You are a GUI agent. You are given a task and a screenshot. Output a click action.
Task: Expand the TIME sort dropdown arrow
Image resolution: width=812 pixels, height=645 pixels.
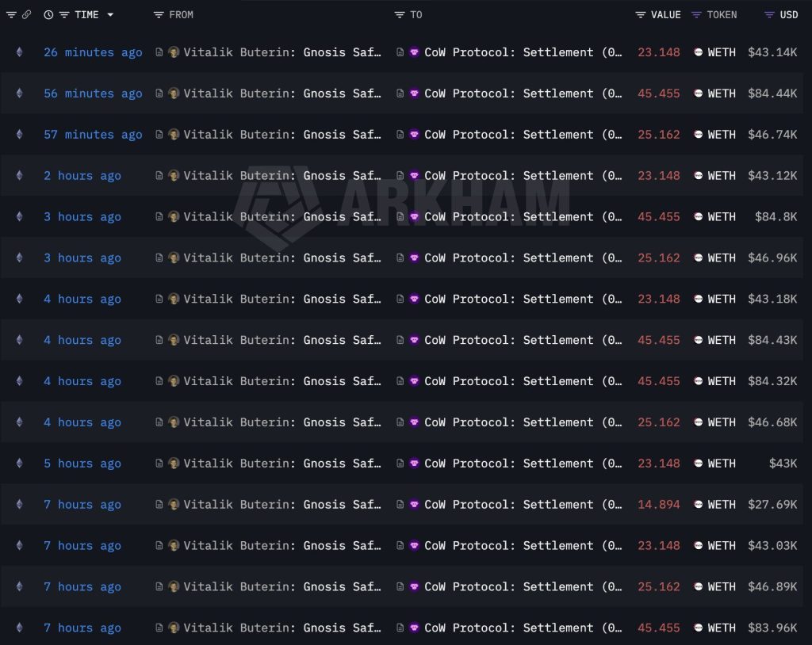point(110,14)
